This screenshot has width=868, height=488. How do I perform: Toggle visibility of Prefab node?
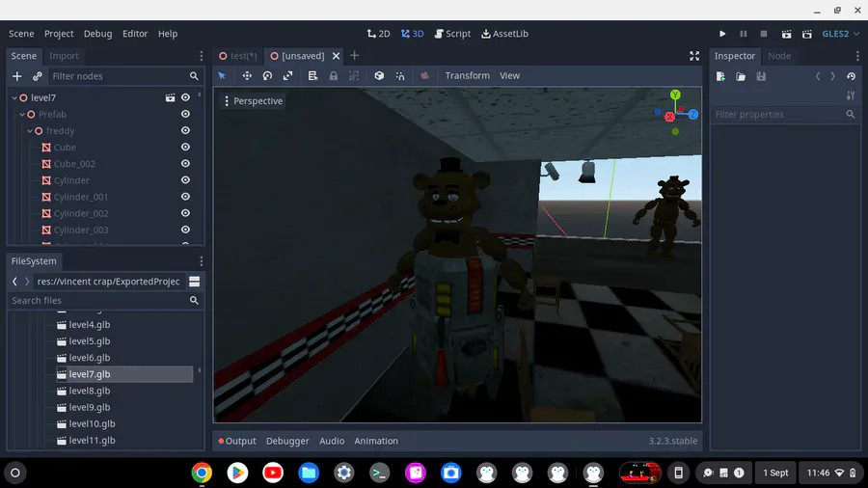(x=185, y=114)
